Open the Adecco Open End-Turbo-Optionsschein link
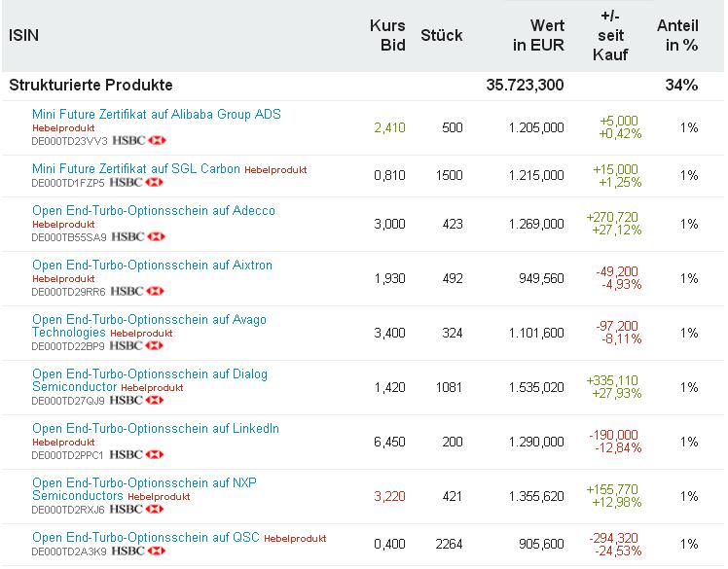The width and height of the screenshot is (728, 569). [153, 211]
